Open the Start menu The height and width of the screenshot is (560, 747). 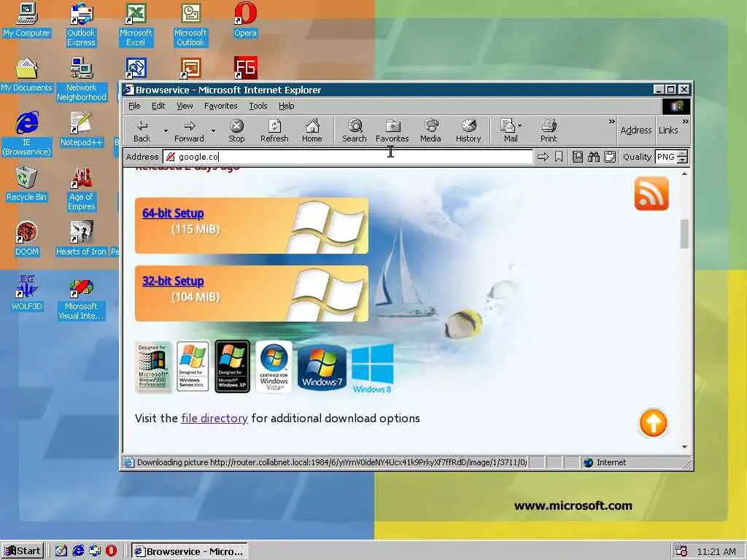tap(23, 551)
